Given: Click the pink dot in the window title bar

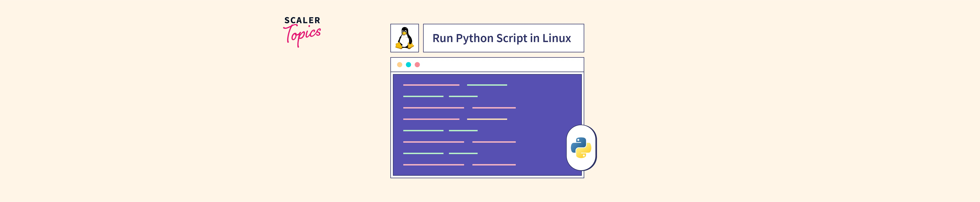Looking at the screenshot, I should coord(417,65).
